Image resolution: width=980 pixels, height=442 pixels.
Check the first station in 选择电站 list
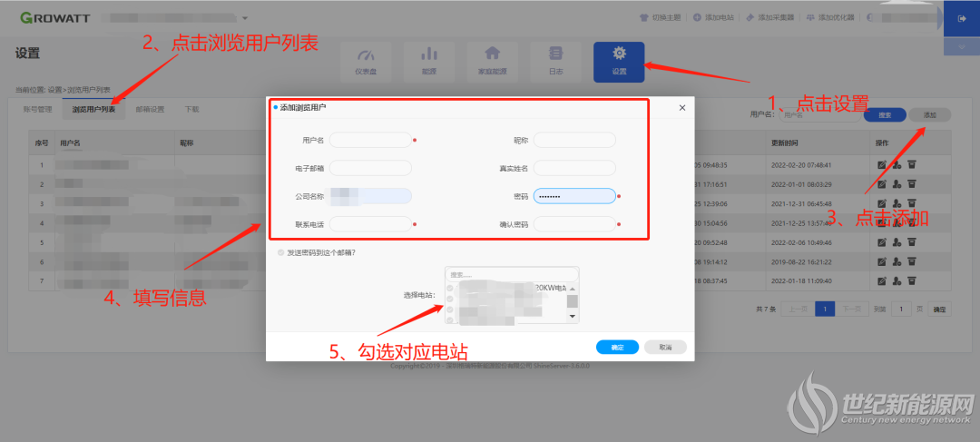pyautogui.click(x=449, y=289)
